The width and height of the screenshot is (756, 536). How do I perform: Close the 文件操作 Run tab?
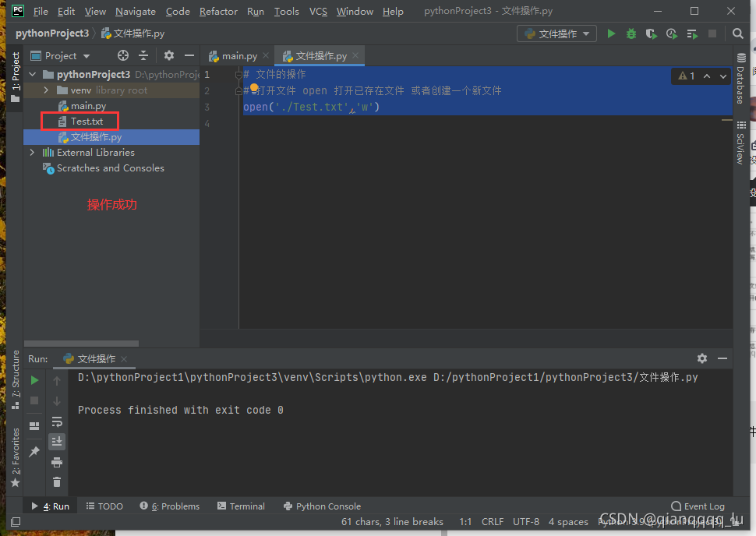(124, 358)
